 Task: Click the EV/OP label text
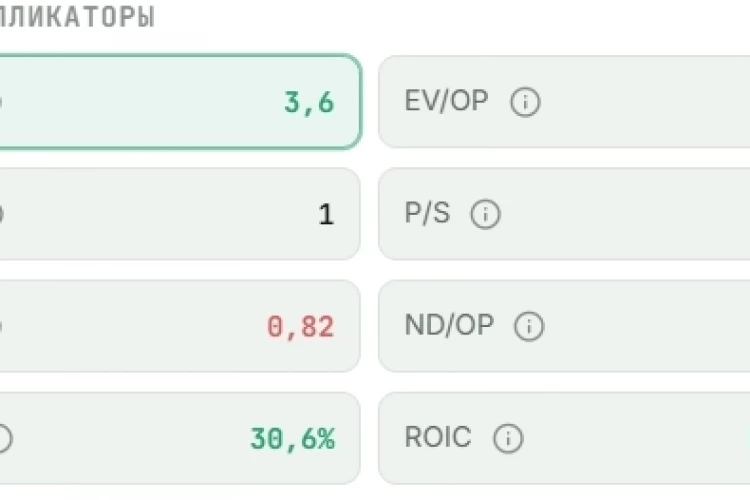pos(446,101)
